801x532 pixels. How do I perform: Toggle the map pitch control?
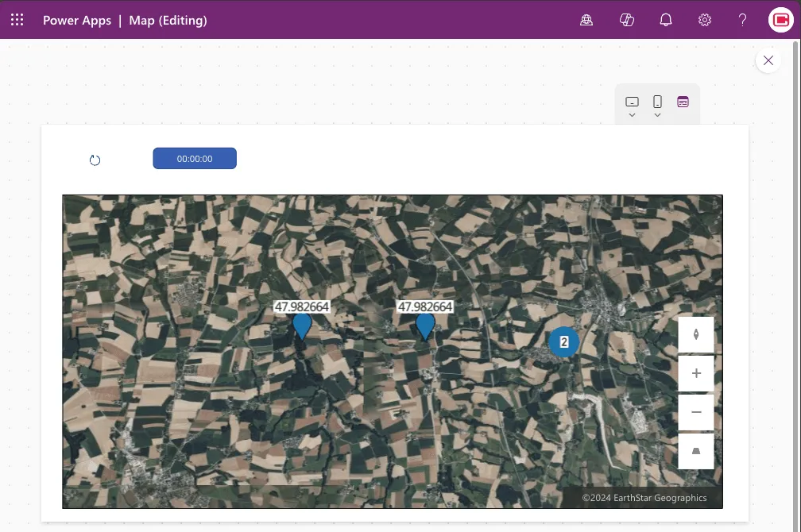(x=696, y=451)
